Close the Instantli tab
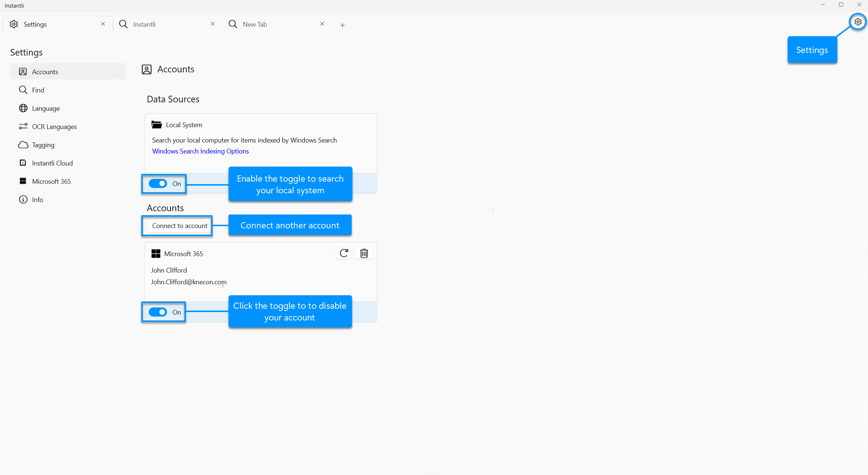Screen dimensions: 868x475 pyautogui.click(x=213, y=24)
